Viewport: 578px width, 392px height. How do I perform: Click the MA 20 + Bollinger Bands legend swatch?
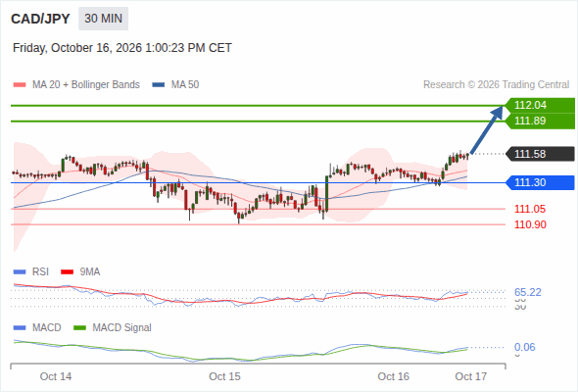click(20, 85)
